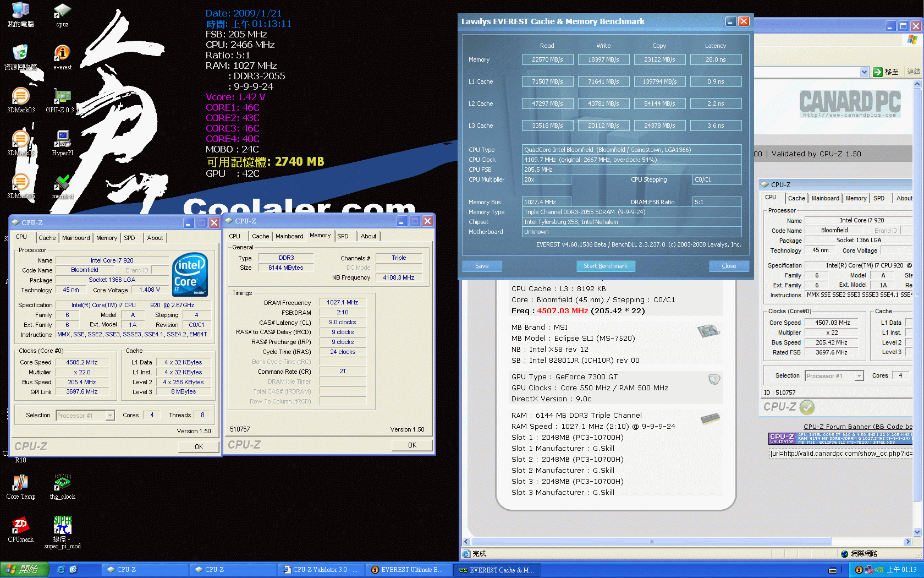This screenshot has width=924, height=578.
Task: Launch Core Temp desktop shortcut
Action: 20,487
